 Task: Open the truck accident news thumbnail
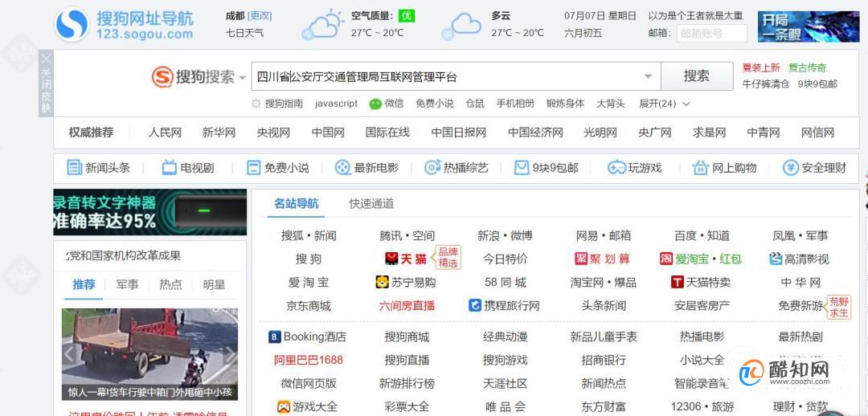pyautogui.click(x=150, y=354)
